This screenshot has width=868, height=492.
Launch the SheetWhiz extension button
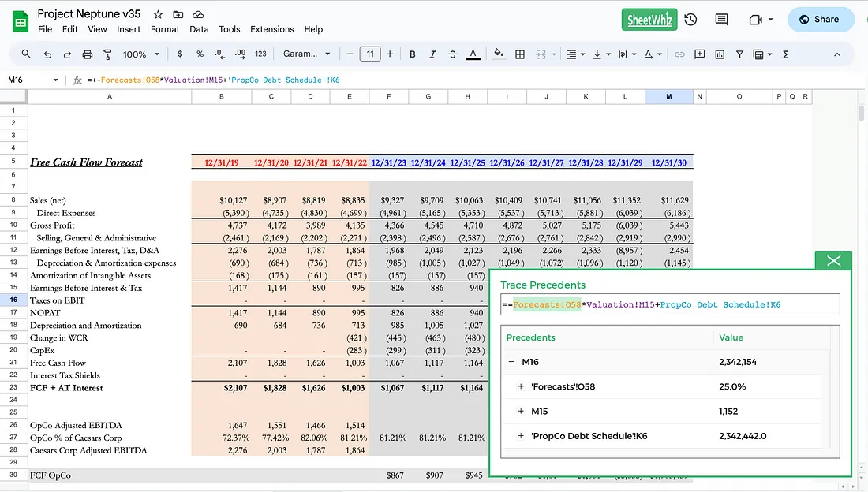coord(649,19)
